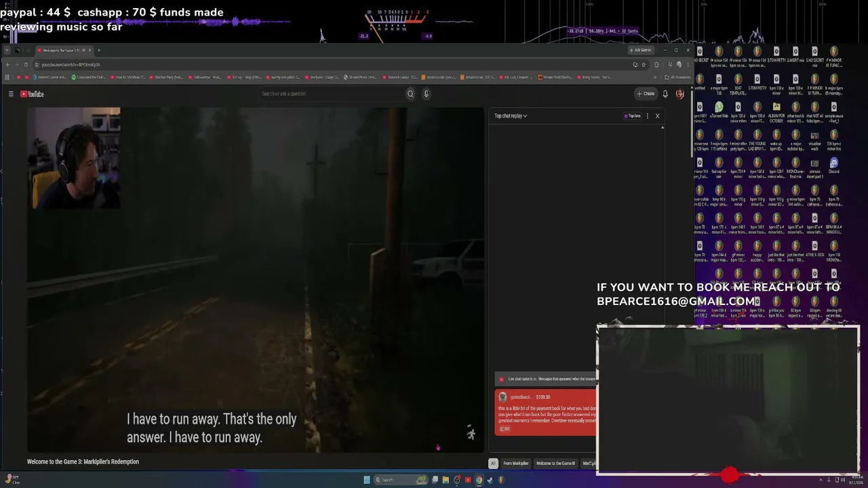The image size is (868, 488).
Task: Open the chat more options menu
Action: [648, 116]
